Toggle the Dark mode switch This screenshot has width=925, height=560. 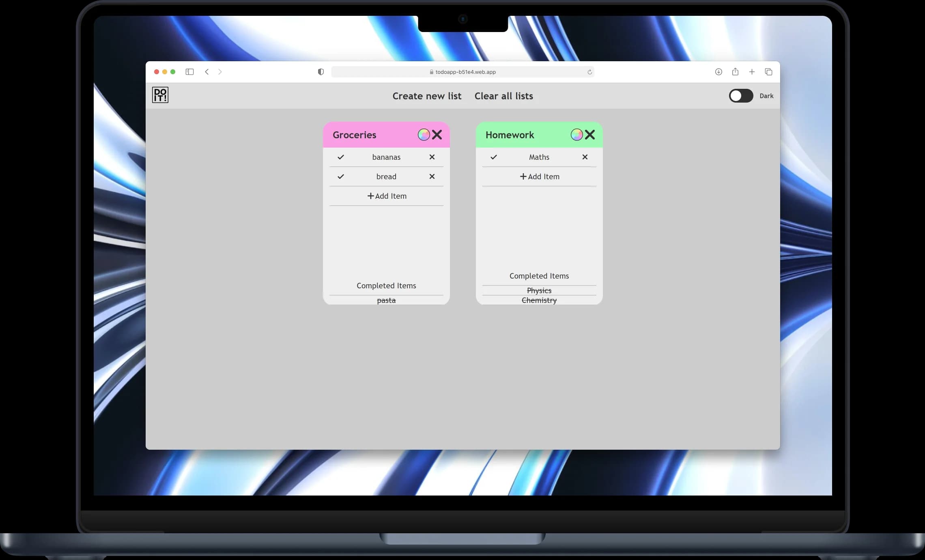pos(740,95)
